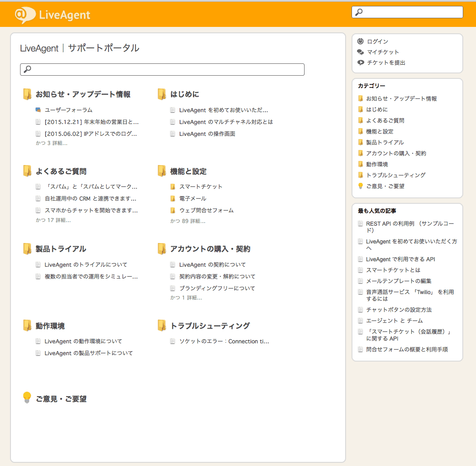Open popular article チャットボタンの設定方法
Screen dimensions: 476x466
(398, 310)
